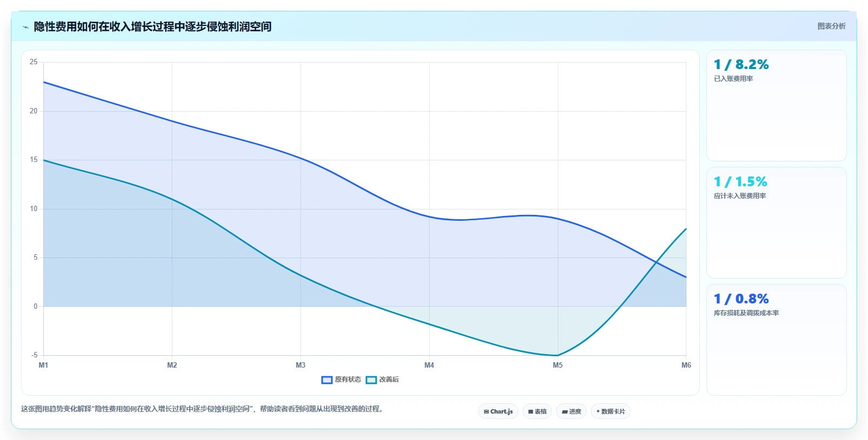Click the M6 x-axis label

[x=686, y=365]
